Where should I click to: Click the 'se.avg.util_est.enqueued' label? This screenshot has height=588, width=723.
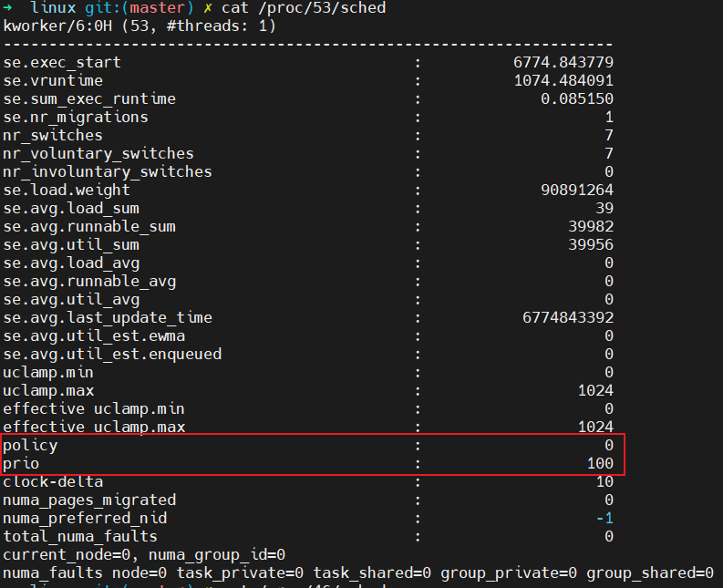(112, 355)
